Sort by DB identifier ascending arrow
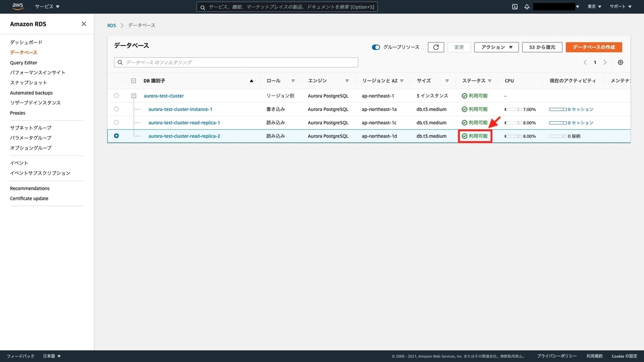 (x=251, y=81)
